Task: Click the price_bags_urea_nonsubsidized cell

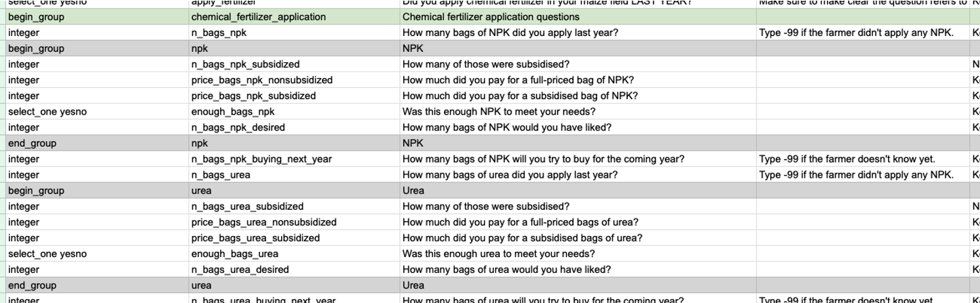Action: 263,222
